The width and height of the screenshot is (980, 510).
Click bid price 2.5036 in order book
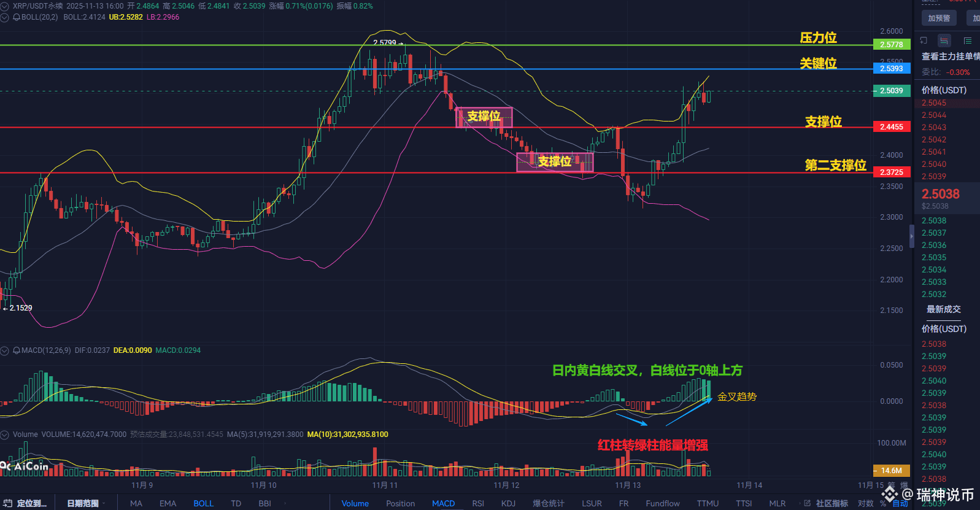(934, 245)
